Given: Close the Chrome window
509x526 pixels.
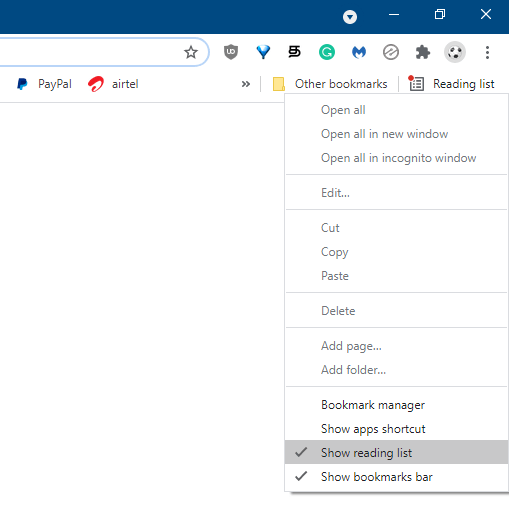Looking at the screenshot, I should point(486,14).
